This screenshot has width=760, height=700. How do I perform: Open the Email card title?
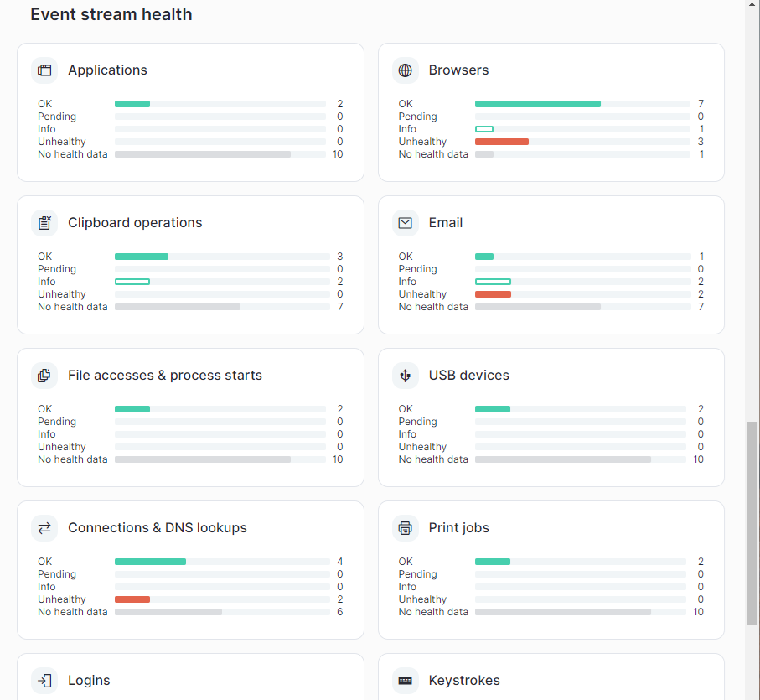click(x=446, y=223)
